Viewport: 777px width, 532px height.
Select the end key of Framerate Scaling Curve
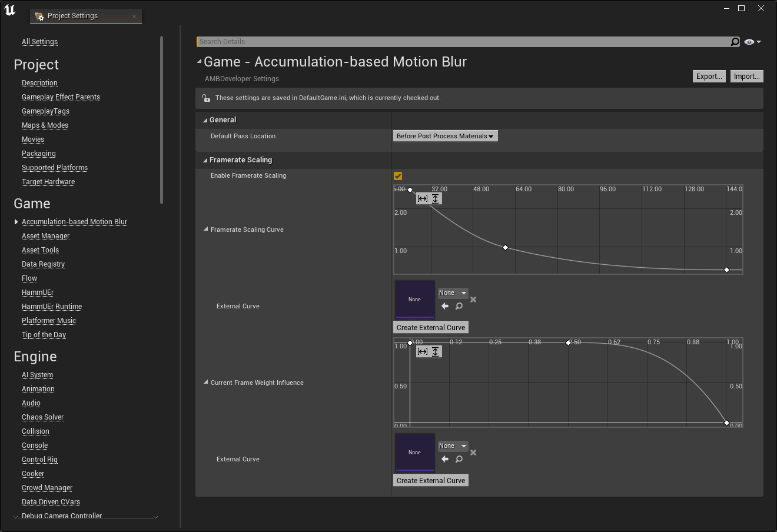coord(726,270)
